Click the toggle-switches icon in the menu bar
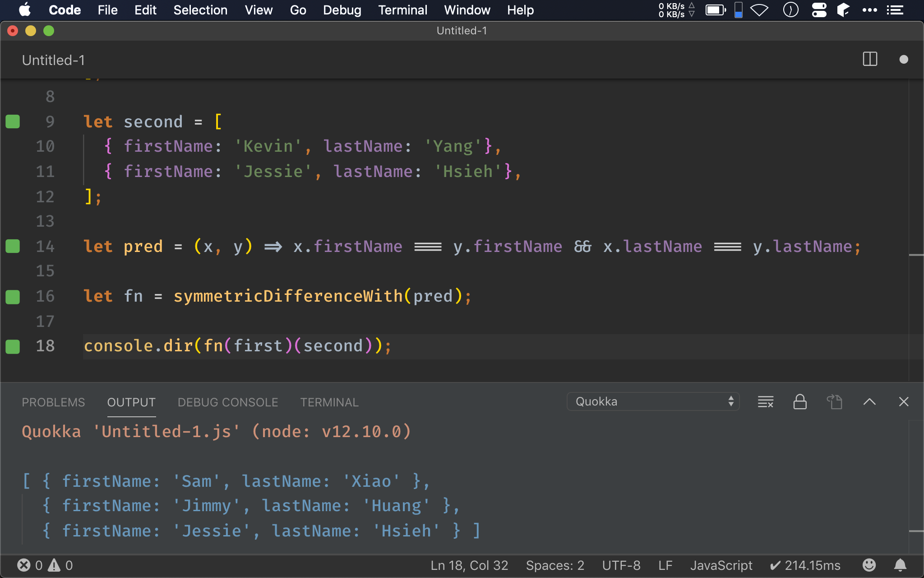The width and height of the screenshot is (924, 578). click(819, 10)
